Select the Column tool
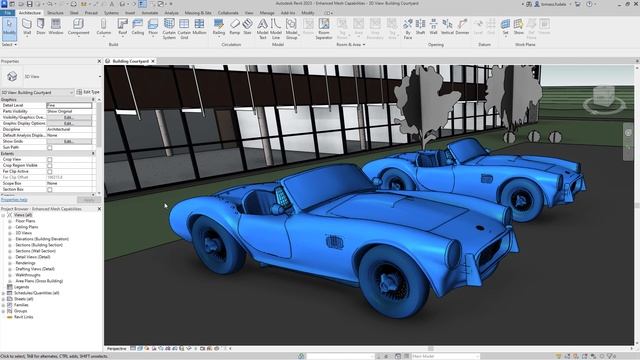 104,27
